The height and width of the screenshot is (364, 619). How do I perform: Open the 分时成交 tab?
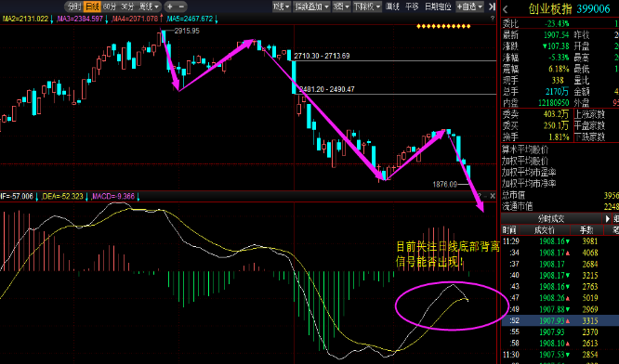pyautogui.click(x=552, y=218)
